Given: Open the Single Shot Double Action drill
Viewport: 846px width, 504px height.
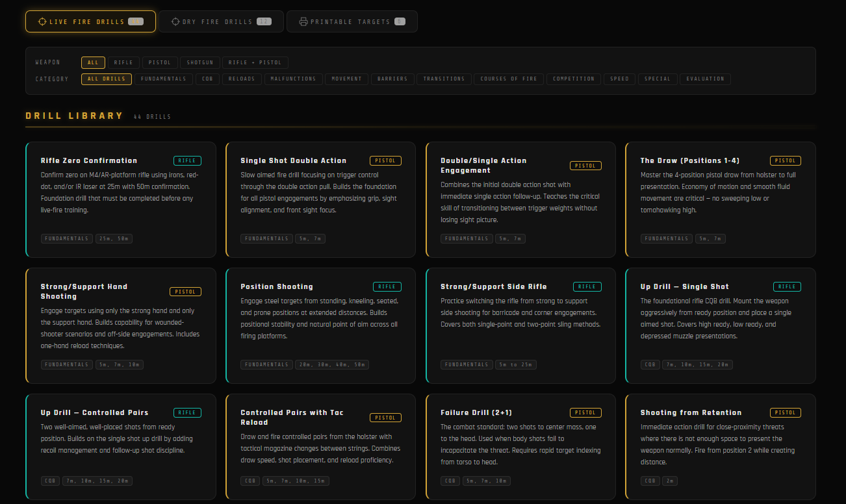Looking at the screenshot, I should tap(320, 199).
